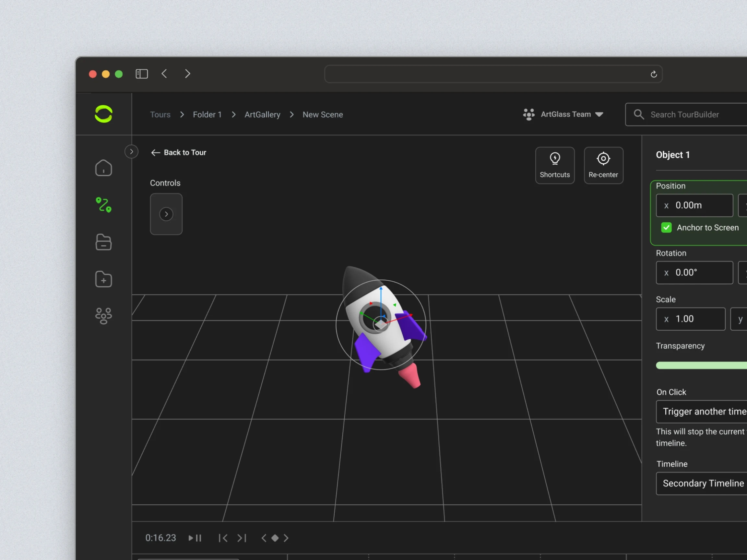Open the On Click action dropdown

(x=701, y=412)
